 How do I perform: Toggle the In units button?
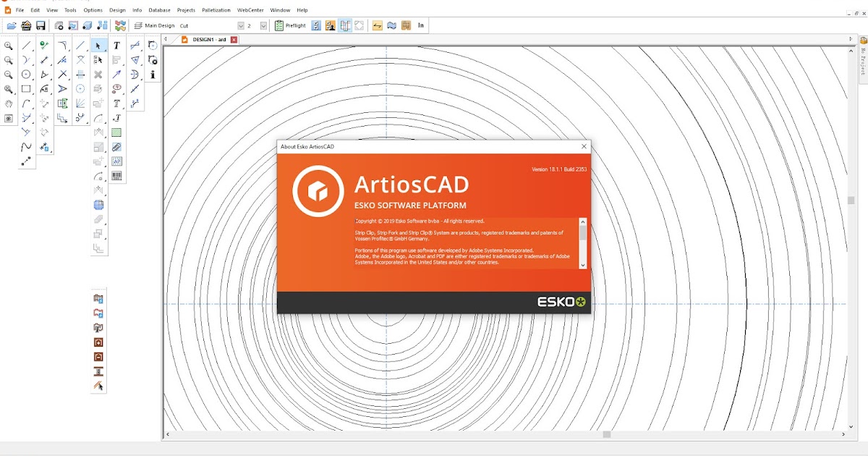point(421,25)
